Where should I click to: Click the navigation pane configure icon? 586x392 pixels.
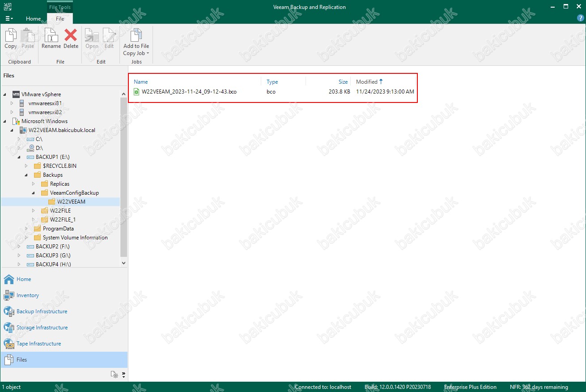115,375
